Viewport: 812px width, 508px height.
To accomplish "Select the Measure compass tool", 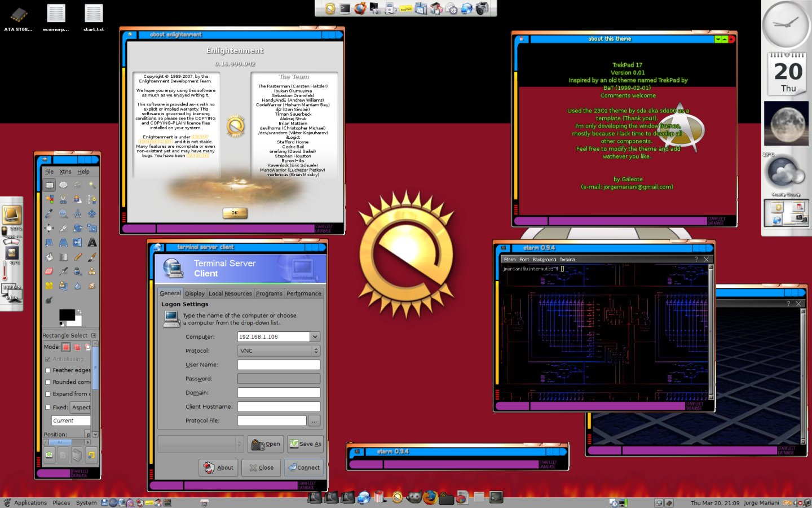I will 78,213.
